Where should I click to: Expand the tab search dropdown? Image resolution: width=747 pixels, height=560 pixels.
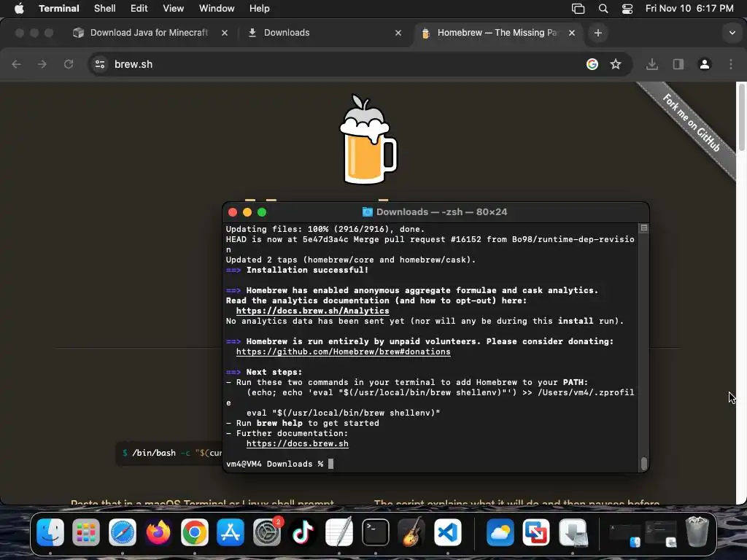(x=732, y=33)
